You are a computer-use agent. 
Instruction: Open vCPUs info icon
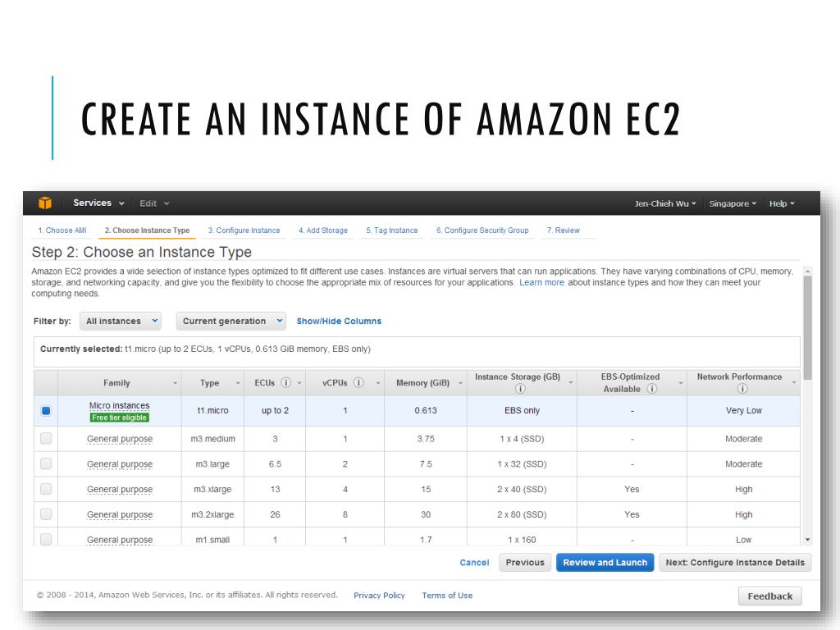(359, 382)
